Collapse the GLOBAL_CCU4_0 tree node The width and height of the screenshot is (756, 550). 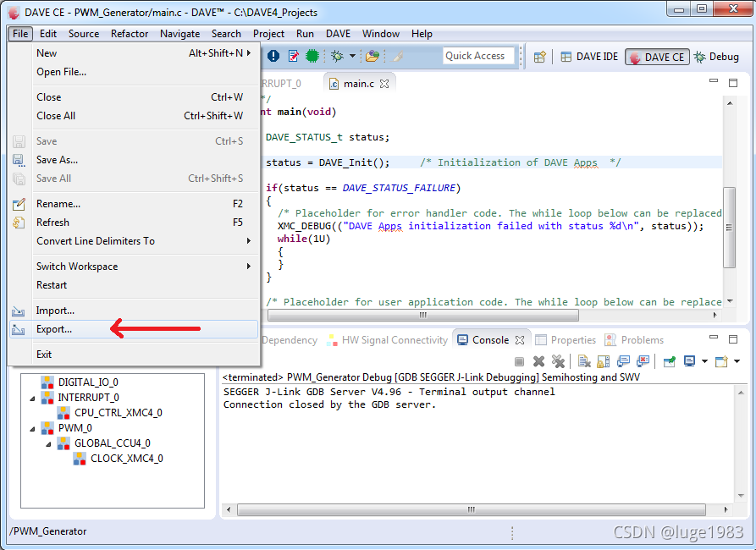[x=49, y=444]
